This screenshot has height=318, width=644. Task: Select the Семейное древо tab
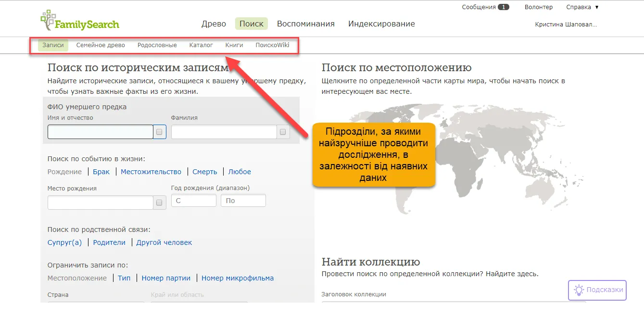pos(101,45)
